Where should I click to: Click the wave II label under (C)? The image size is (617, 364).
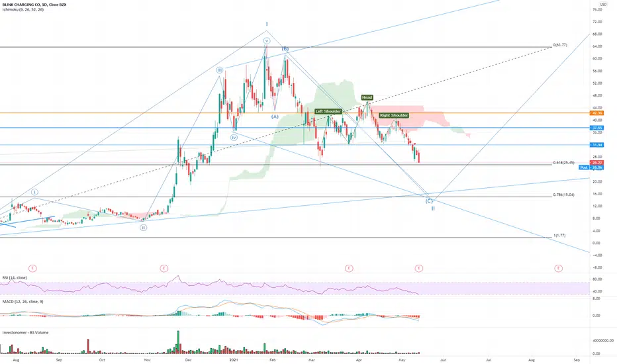point(433,208)
